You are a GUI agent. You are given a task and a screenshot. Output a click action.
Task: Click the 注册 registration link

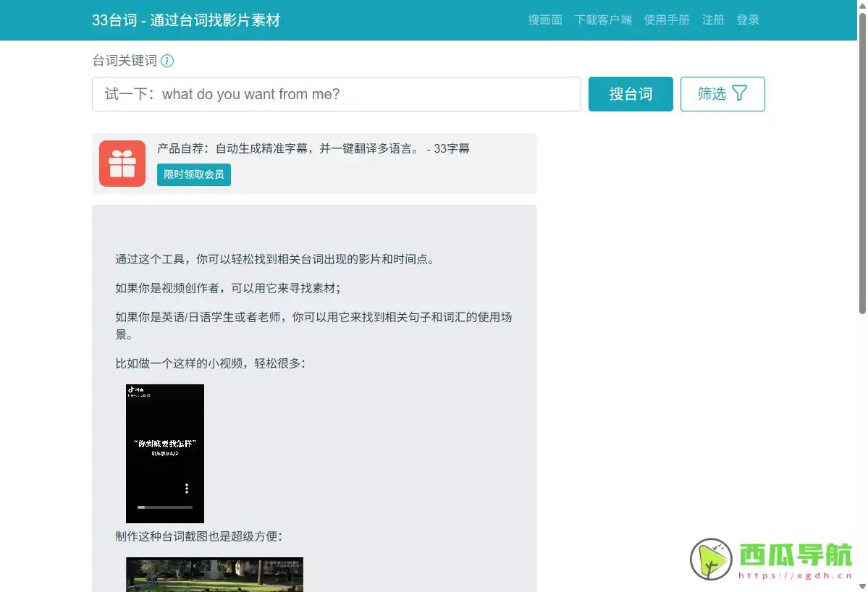(x=712, y=20)
